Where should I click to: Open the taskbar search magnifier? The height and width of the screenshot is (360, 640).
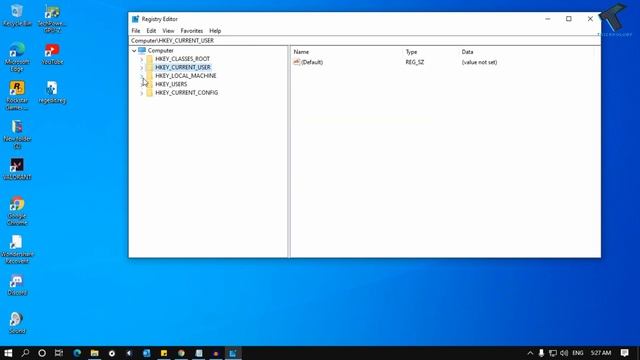[25, 353]
